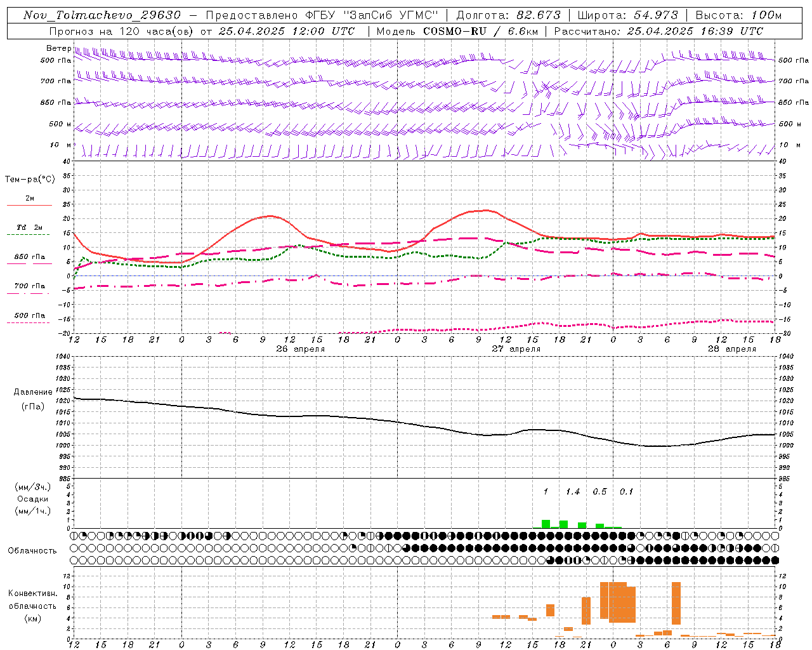
Task: Click the Рассчитано: 25.04.2025 16:39 UTC text
Action: (x=658, y=31)
